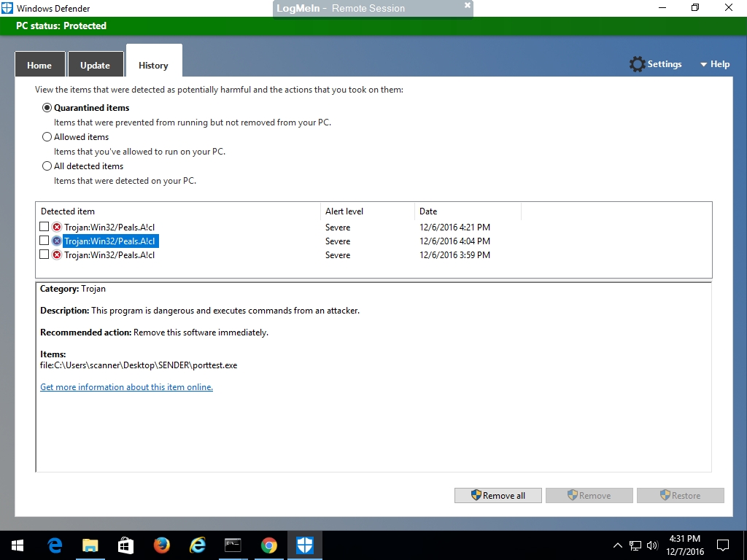Show hidden system tray icons
The image size is (747, 560).
coord(617,545)
